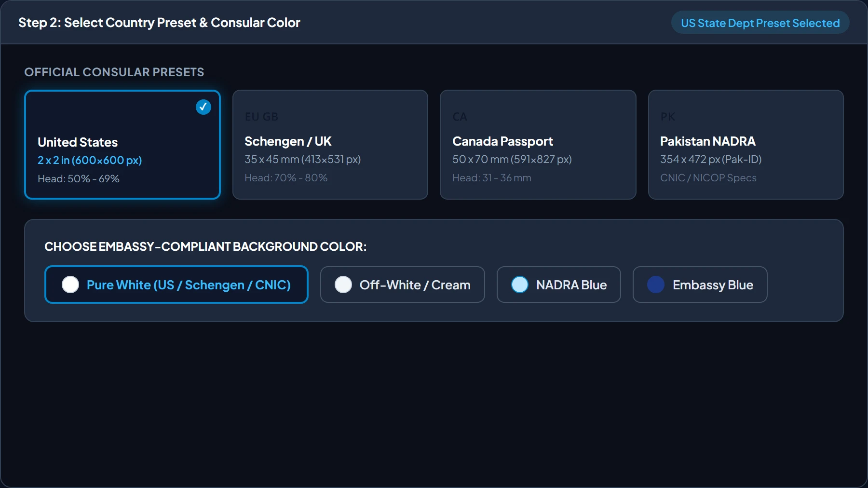
Task: Click the US State Dept Preset Selected badge
Action: [x=760, y=23]
